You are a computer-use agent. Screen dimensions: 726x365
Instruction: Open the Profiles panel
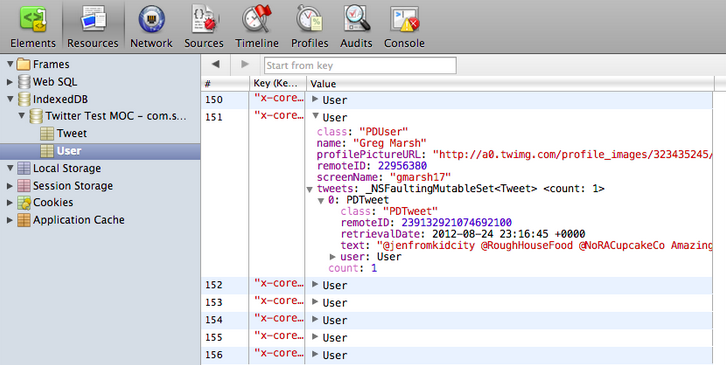coord(310,26)
